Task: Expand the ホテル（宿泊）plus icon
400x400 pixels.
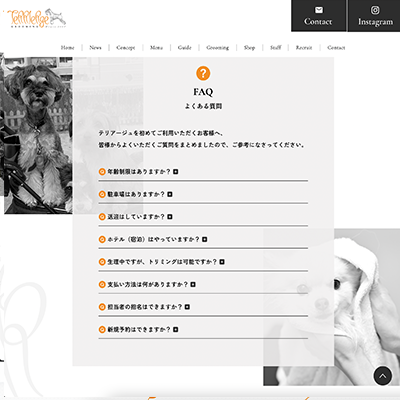Action: point(205,239)
